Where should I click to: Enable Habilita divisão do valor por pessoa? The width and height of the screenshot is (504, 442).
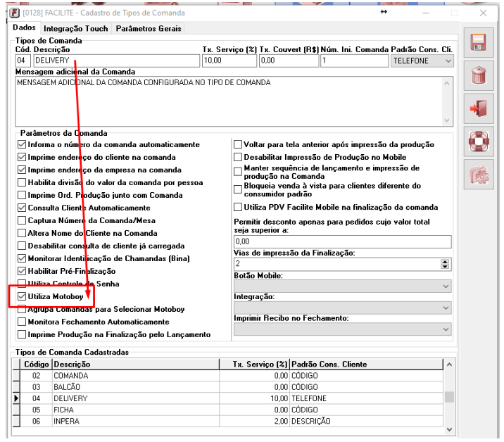pos(22,182)
